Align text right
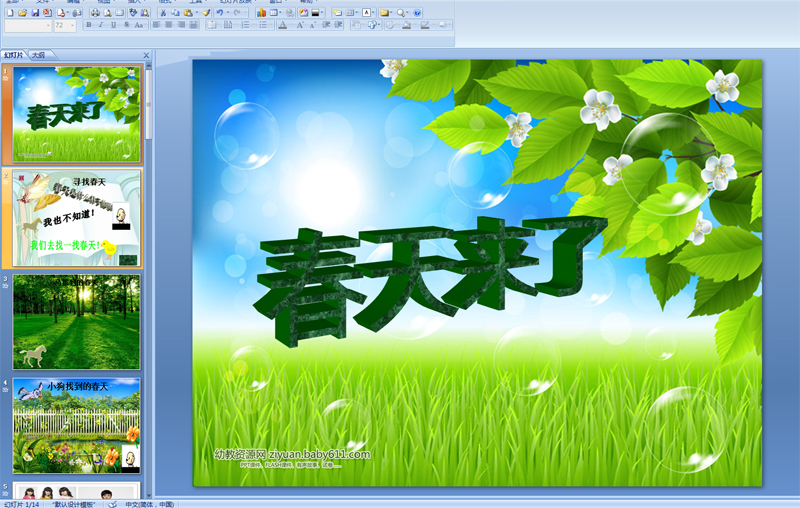 click(181, 25)
